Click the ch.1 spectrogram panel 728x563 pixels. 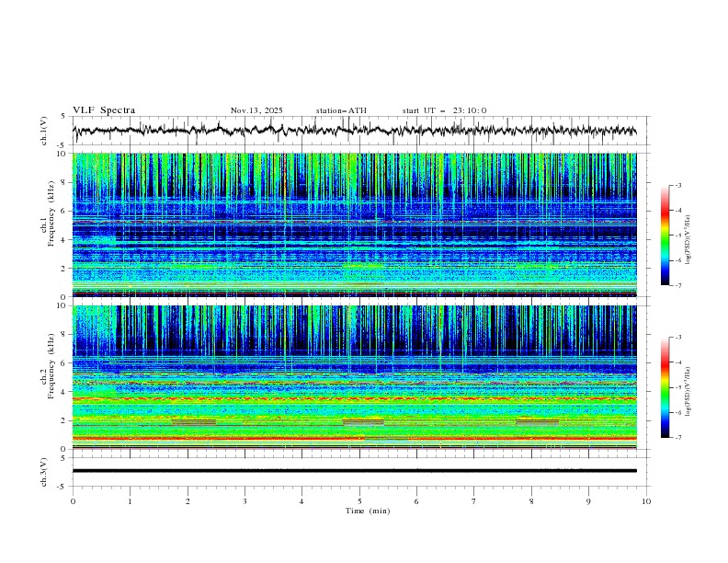pos(355,225)
